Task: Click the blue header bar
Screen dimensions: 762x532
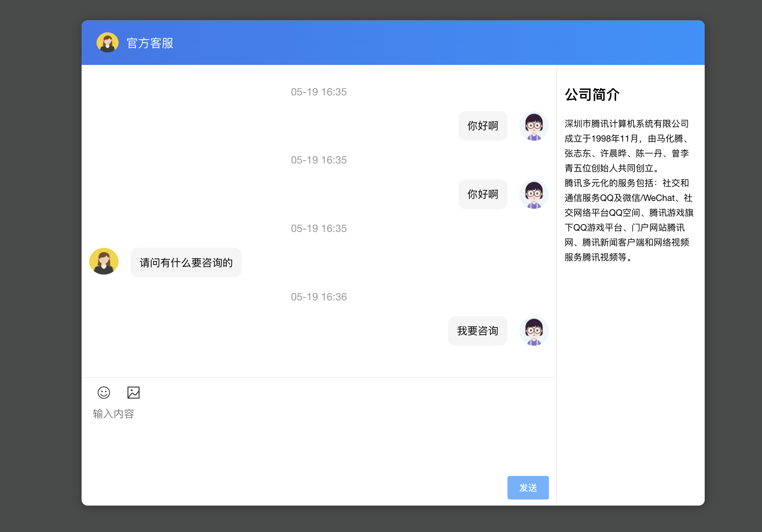Action: 405,43
